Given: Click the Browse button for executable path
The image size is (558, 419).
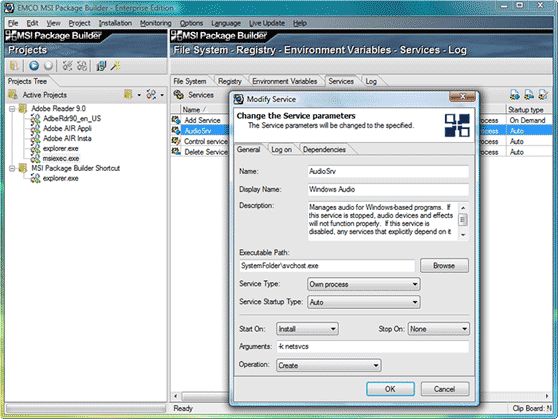Looking at the screenshot, I should pos(444,266).
